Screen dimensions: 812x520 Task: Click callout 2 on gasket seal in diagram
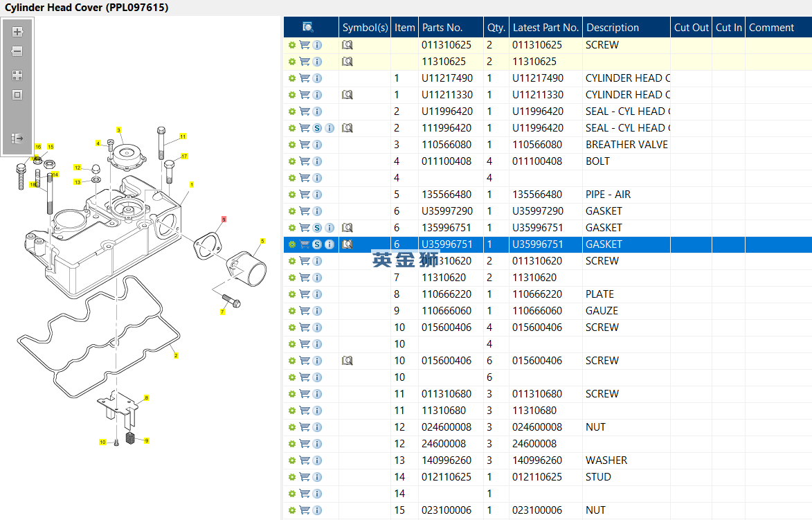click(x=176, y=355)
